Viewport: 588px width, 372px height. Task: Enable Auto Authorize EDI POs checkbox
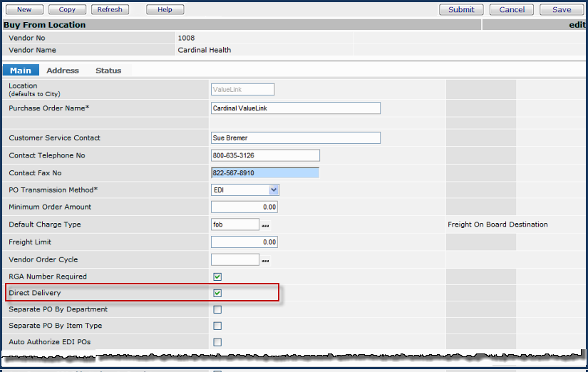(x=217, y=342)
